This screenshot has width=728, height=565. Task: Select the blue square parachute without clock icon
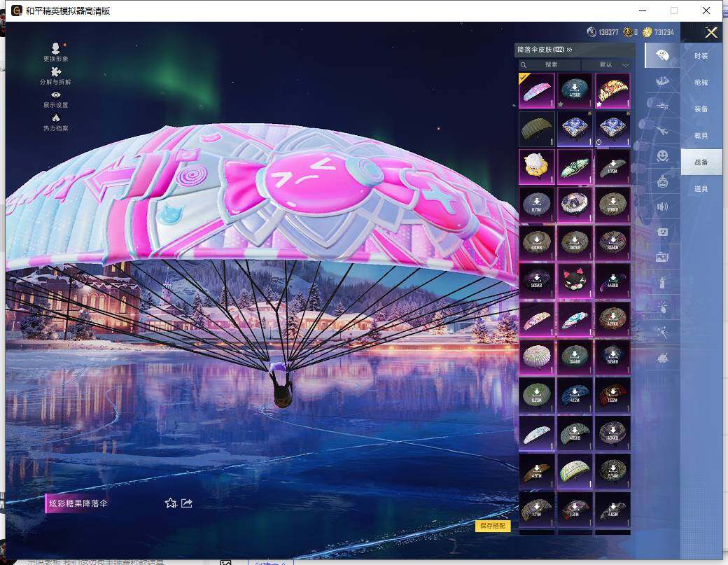(x=575, y=129)
